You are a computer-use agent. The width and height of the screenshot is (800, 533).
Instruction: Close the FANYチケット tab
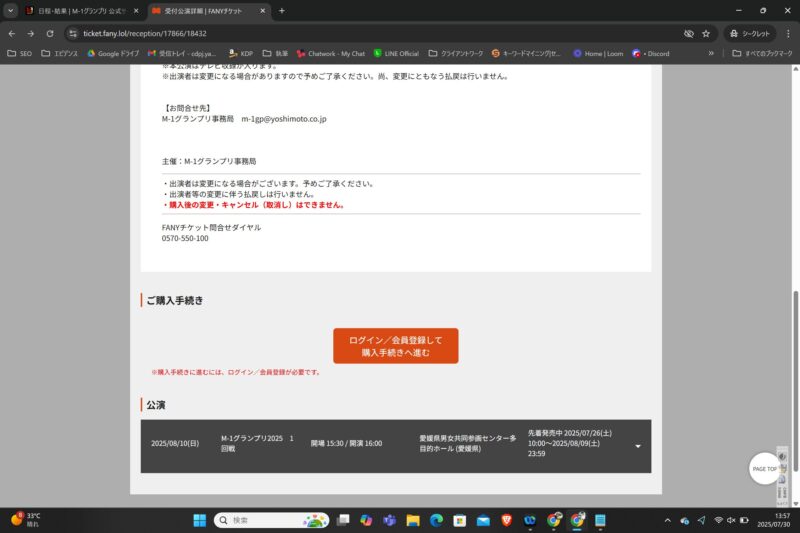tap(263, 11)
